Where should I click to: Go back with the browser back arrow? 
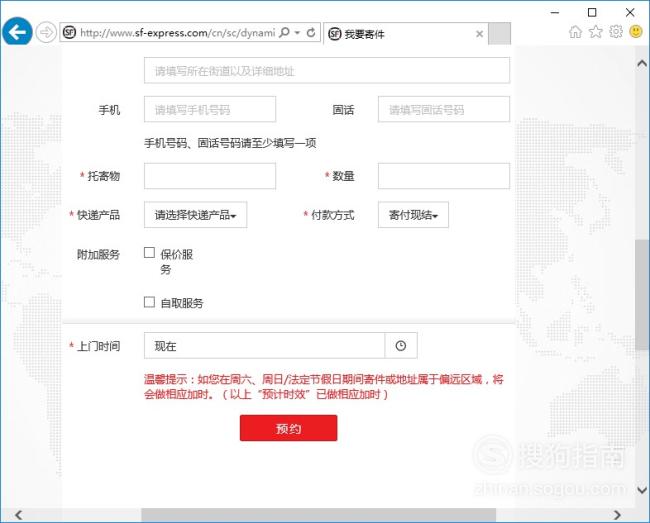pos(17,32)
